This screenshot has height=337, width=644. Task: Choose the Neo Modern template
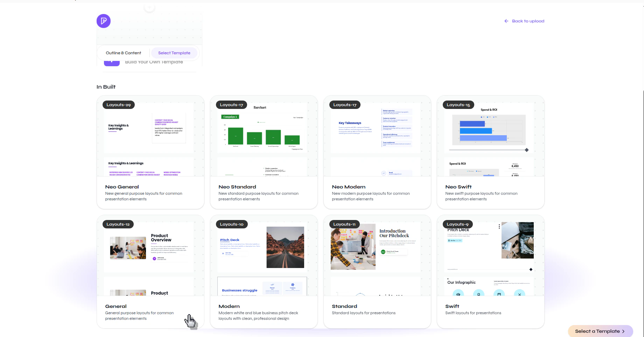377,152
